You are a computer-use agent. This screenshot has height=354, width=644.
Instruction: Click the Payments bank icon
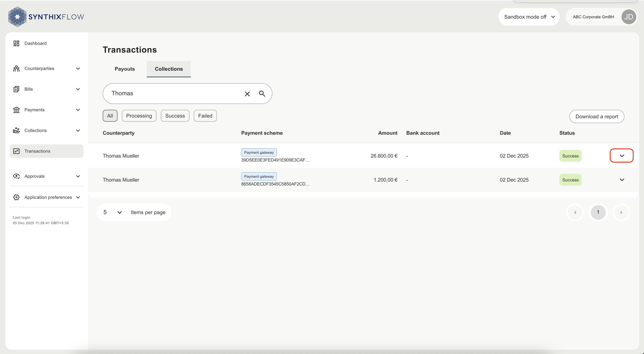[x=16, y=110]
